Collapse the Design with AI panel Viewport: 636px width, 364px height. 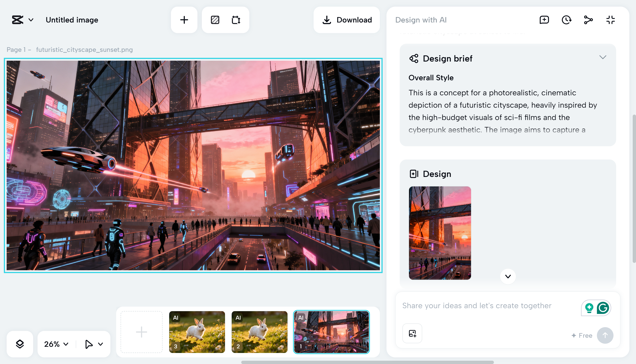(610, 20)
